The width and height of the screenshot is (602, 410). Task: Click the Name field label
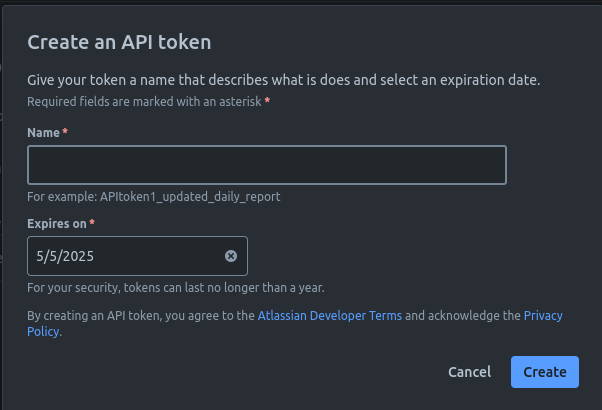tap(43, 133)
